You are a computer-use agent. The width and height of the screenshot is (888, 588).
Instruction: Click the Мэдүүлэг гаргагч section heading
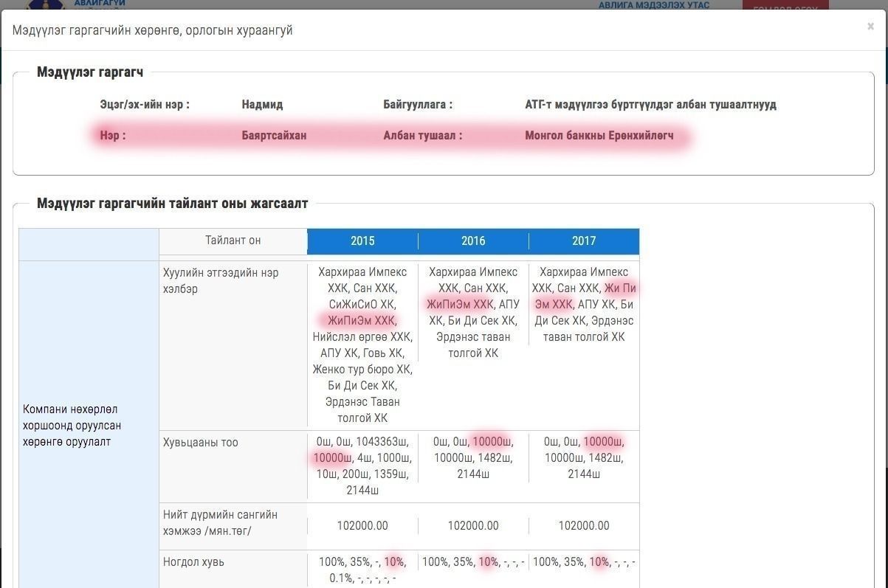90,72
